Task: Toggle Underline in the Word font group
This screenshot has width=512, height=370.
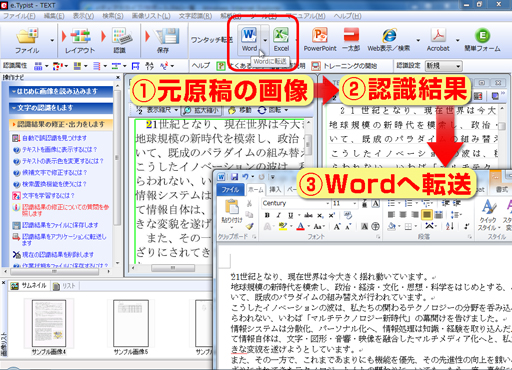Action: point(291,215)
